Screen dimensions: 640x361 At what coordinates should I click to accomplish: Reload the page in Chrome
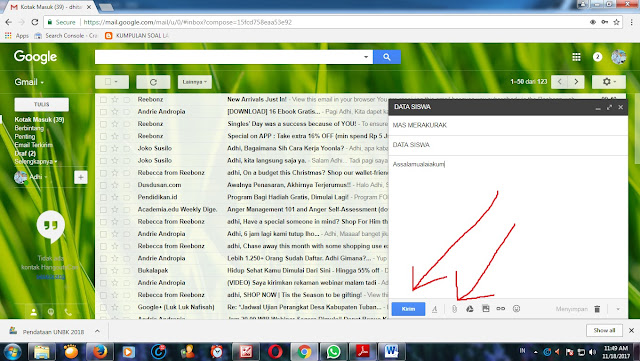pyautogui.click(x=35, y=22)
